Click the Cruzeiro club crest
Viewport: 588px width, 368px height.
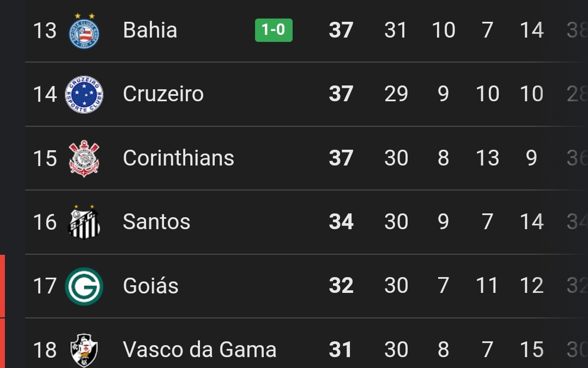pyautogui.click(x=84, y=95)
